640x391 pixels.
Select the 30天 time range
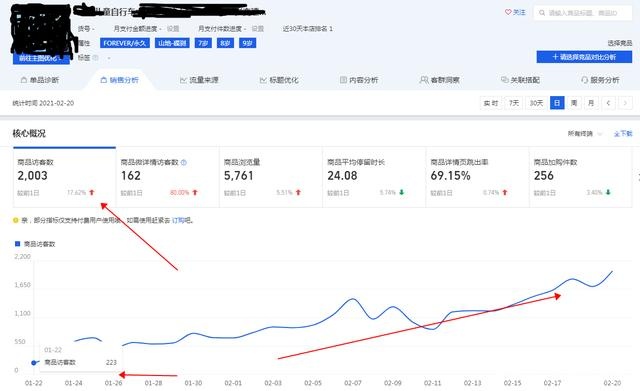tap(536, 103)
